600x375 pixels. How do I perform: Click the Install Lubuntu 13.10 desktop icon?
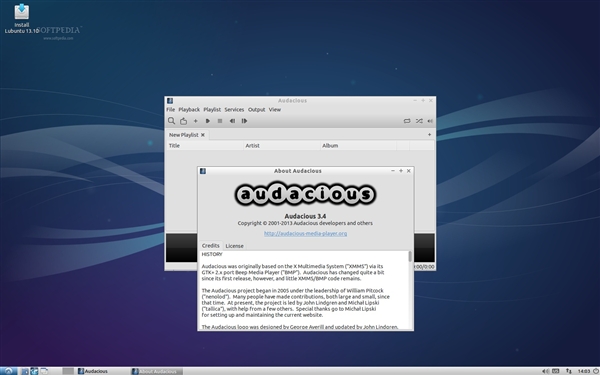click(x=22, y=18)
